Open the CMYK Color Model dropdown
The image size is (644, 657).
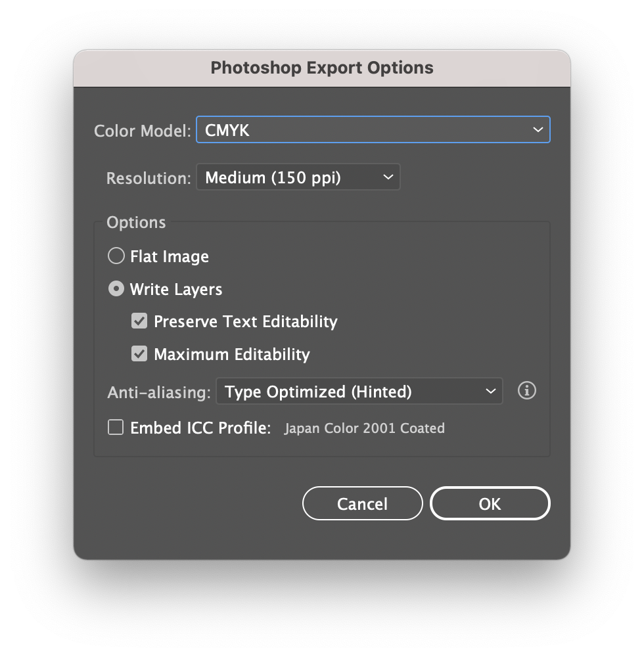click(373, 130)
